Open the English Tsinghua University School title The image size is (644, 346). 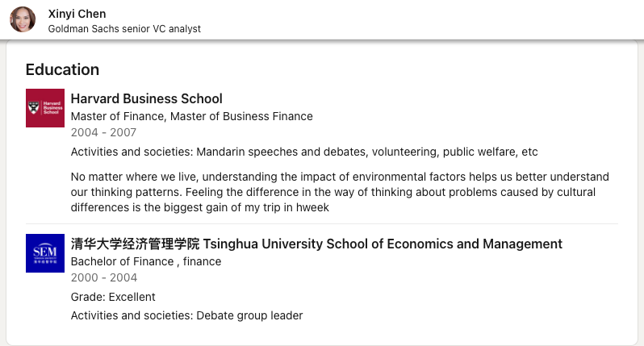[383, 244]
